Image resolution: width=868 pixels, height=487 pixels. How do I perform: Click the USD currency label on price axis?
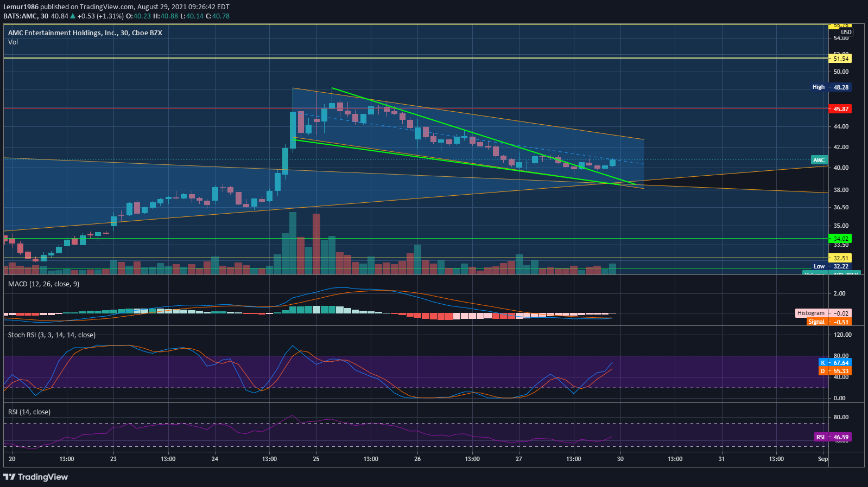click(x=846, y=32)
